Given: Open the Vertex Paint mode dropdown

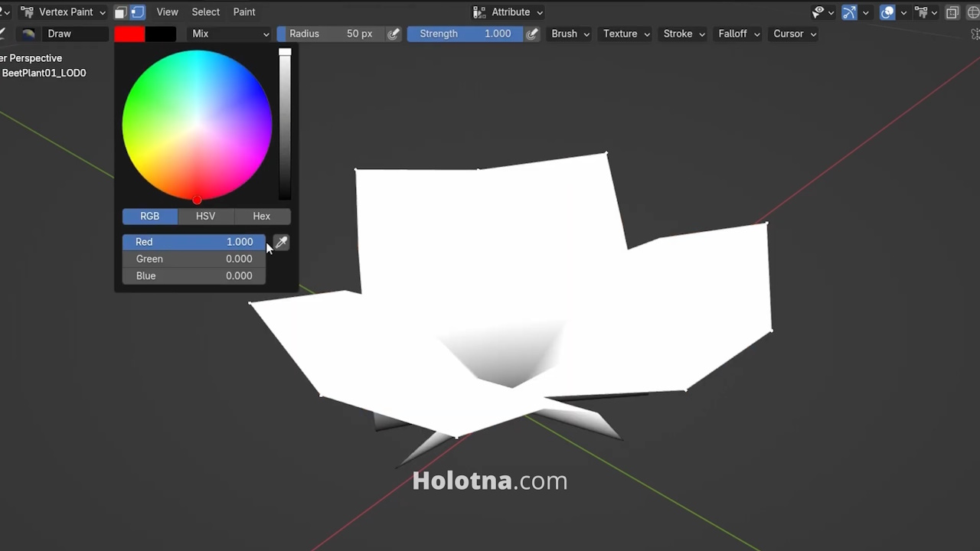Looking at the screenshot, I should [64, 12].
